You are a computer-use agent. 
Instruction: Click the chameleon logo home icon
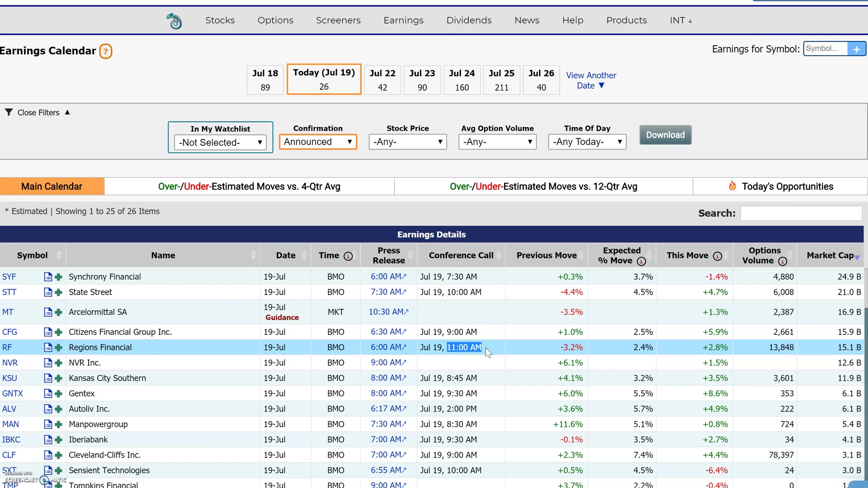point(174,21)
